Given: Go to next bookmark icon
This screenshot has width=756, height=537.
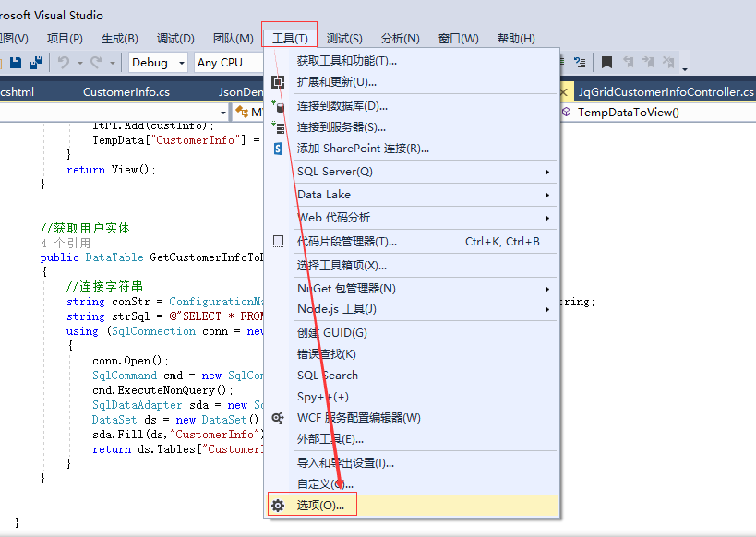Looking at the screenshot, I should point(647,62).
